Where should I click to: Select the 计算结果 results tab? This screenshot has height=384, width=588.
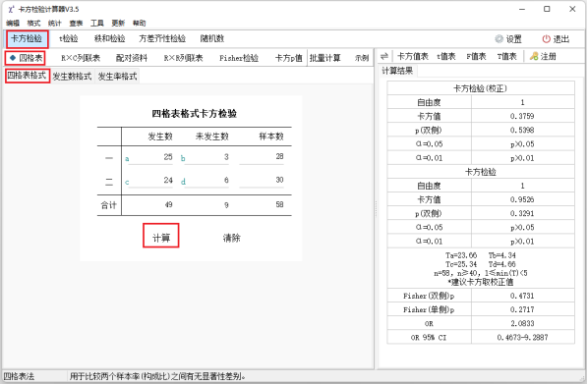point(397,71)
